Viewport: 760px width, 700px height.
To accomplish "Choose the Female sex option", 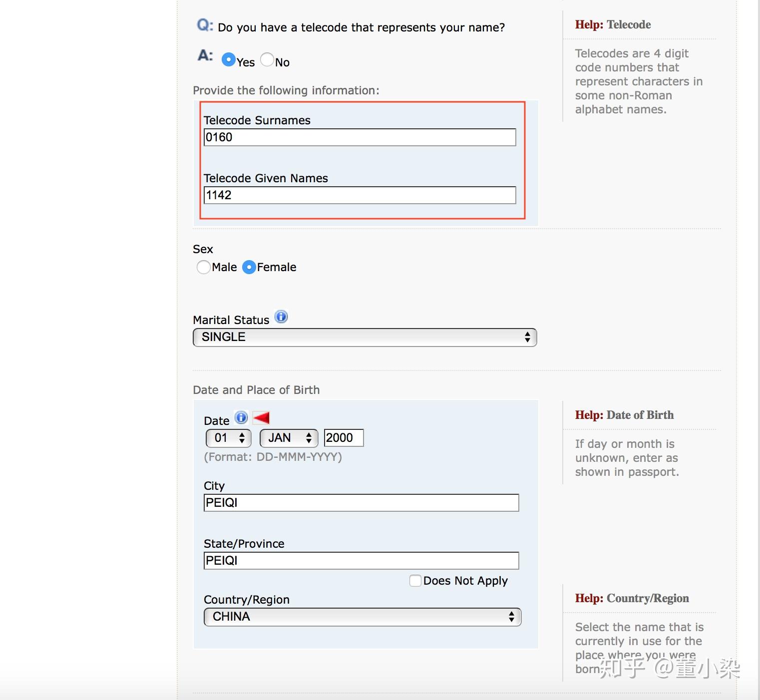I will coord(249,267).
